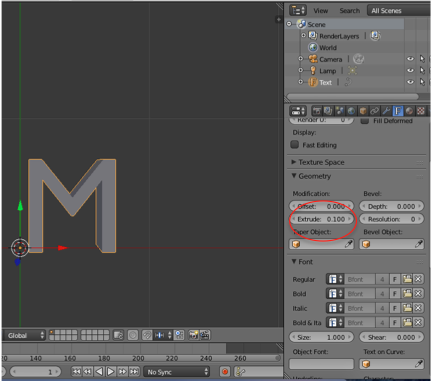Open the outliner Search menu
This screenshot has width=431, height=381.
(x=349, y=11)
